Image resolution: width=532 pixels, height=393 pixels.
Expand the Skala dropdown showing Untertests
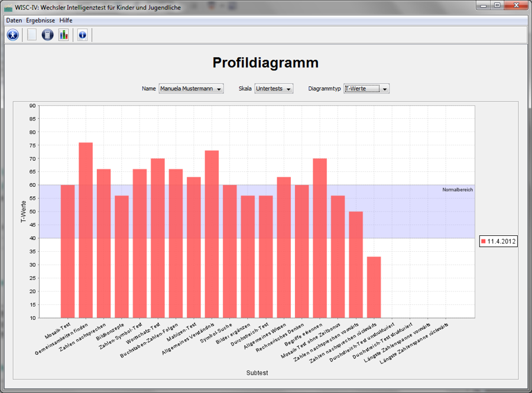coord(274,89)
